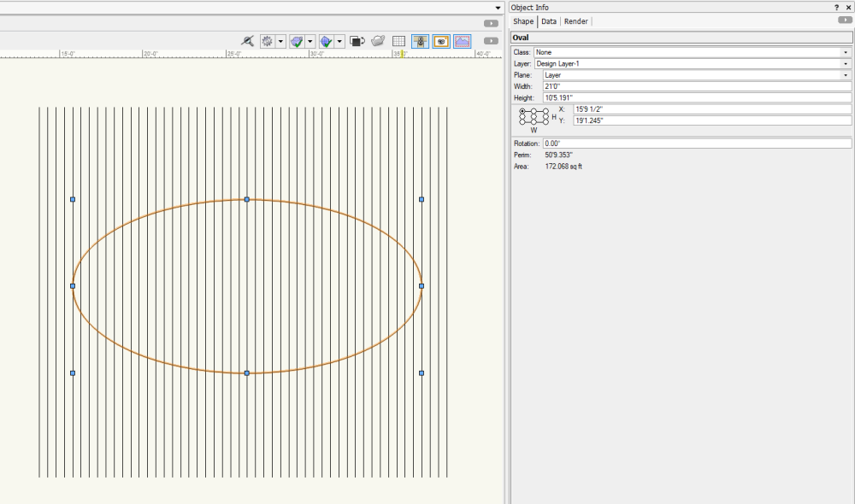Click the overlapping squares icon in toolbar
Image resolution: width=855 pixels, height=504 pixels.
tap(357, 41)
